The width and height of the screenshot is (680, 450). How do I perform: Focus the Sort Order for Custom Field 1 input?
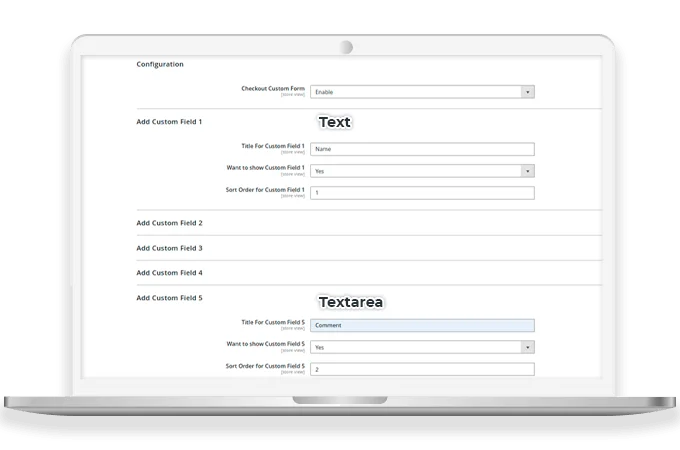pos(421,193)
